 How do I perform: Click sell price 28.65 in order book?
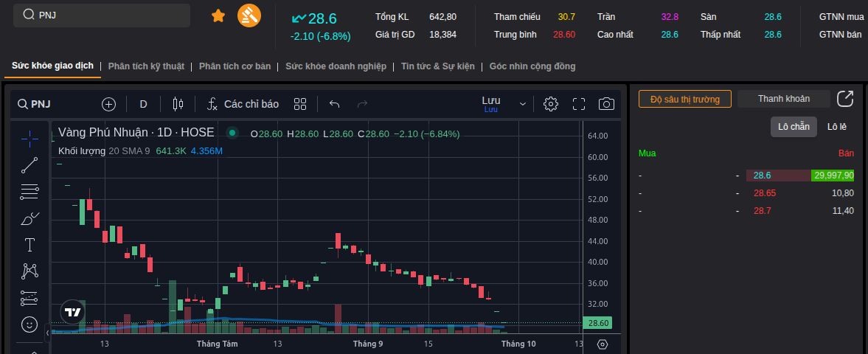(765, 193)
